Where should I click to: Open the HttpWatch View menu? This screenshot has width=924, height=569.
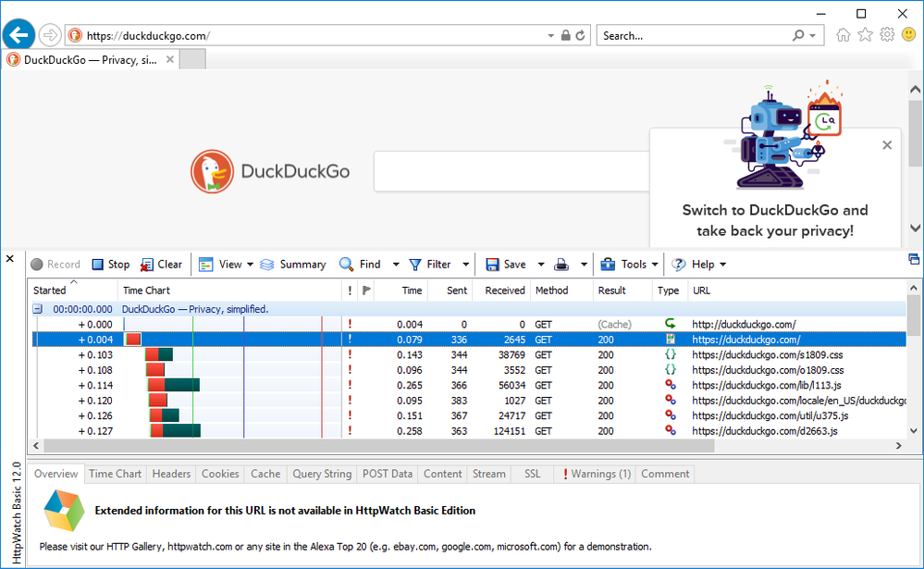(x=226, y=265)
